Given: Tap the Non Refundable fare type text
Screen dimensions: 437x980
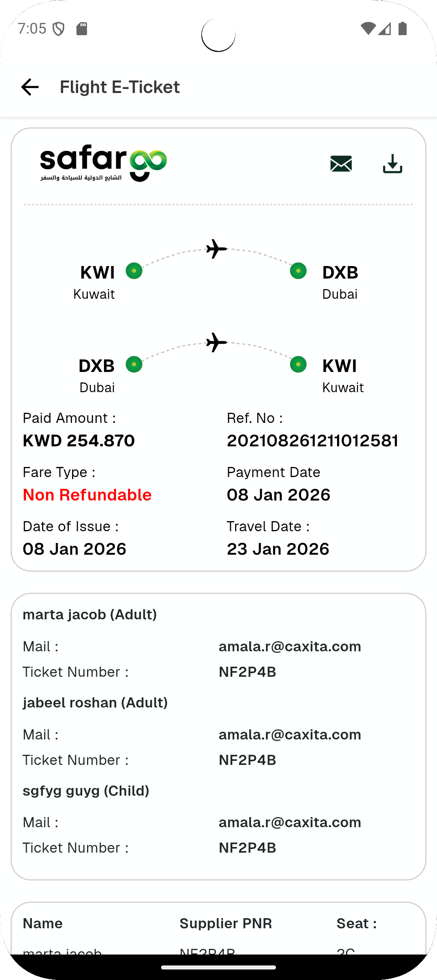Looking at the screenshot, I should point(87,495).
